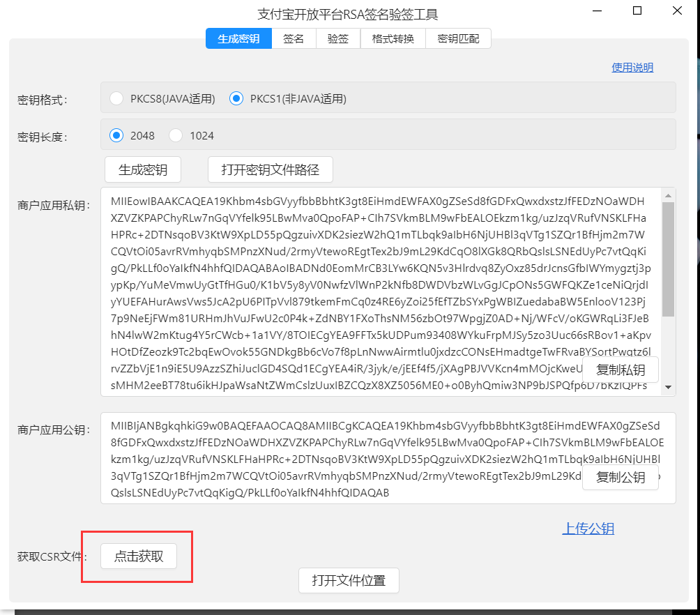Open the 使用说明 link

632,68
